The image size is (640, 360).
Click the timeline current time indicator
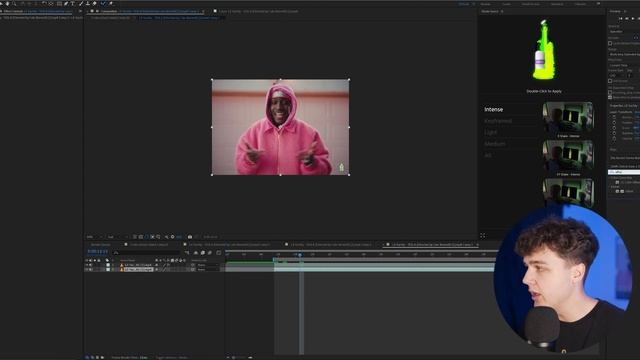click(x=300, y=255)
